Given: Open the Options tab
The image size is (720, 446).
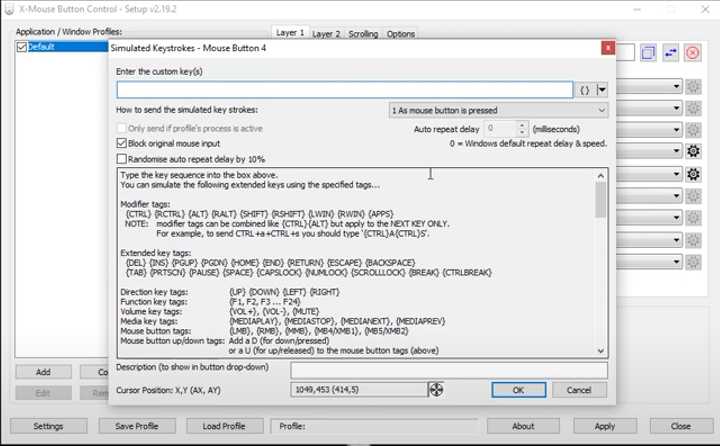Looking at the screenshot, I should tap(400, 34).
